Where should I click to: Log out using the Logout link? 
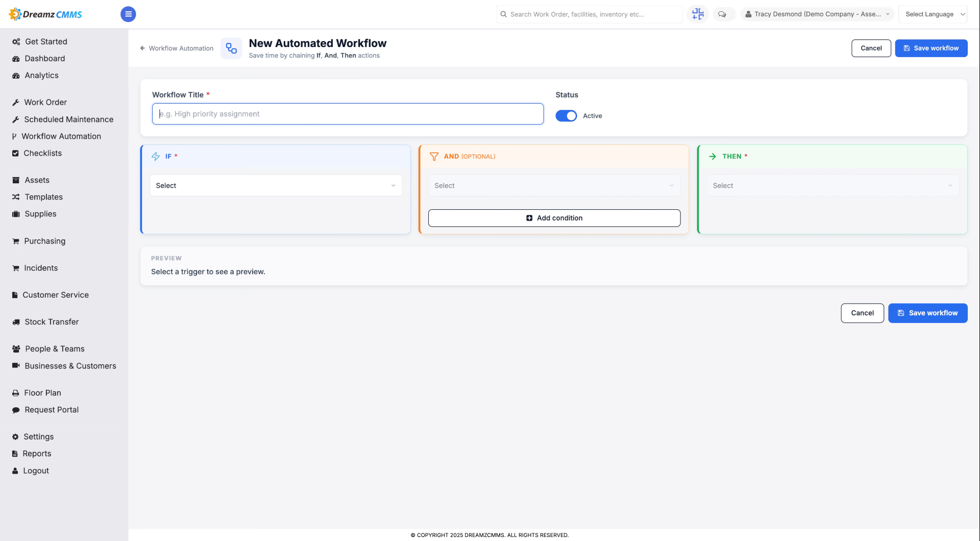click(36, 471)
